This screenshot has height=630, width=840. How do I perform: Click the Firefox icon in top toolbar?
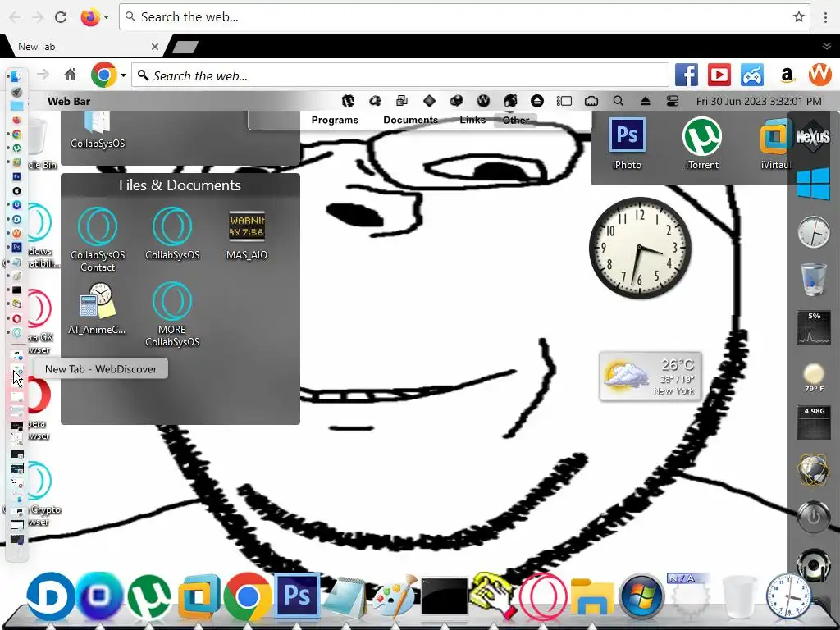[x=90, y=17]
